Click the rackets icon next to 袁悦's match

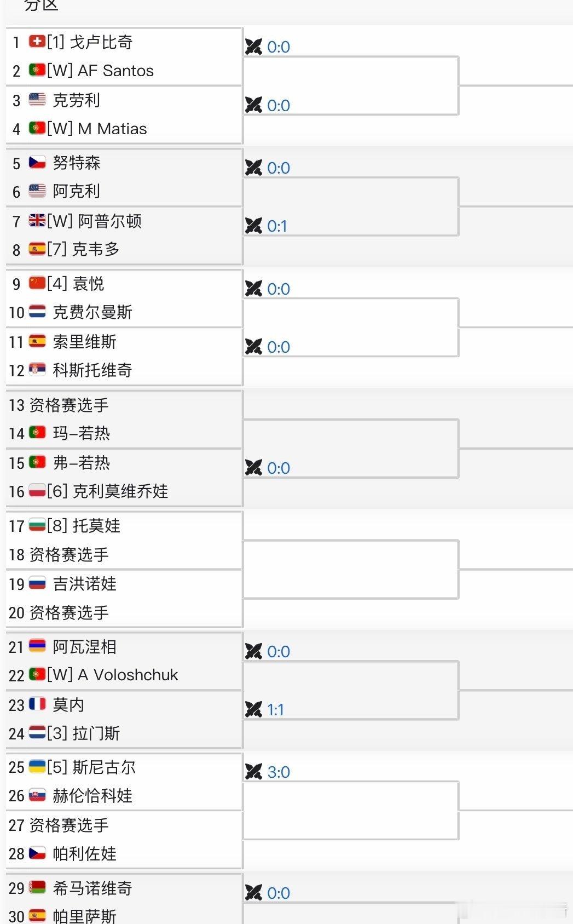[x=254, y=289]
